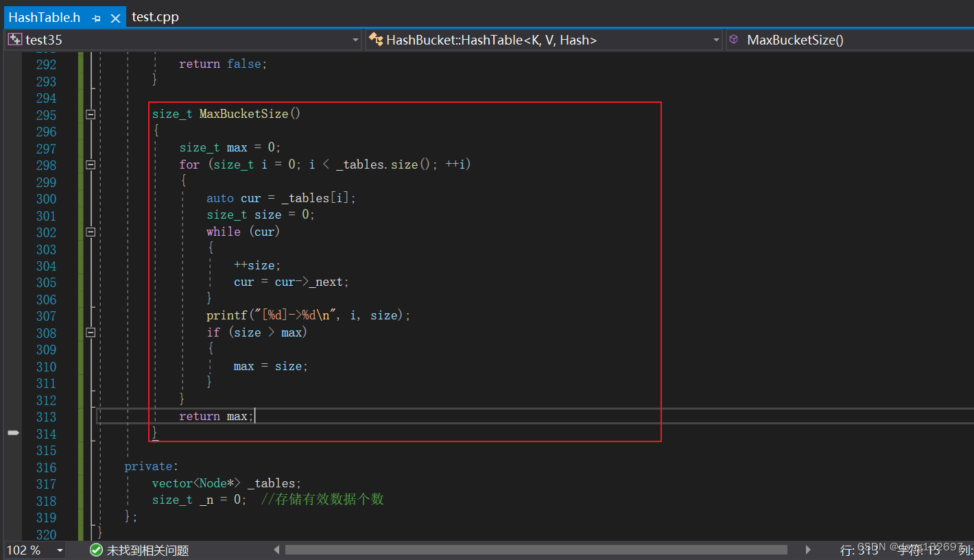Click the test35 project icon

14,40
